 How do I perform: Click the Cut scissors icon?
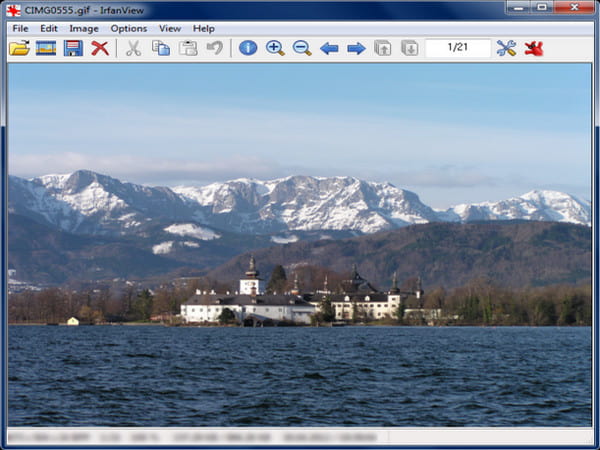click(133, 48)
